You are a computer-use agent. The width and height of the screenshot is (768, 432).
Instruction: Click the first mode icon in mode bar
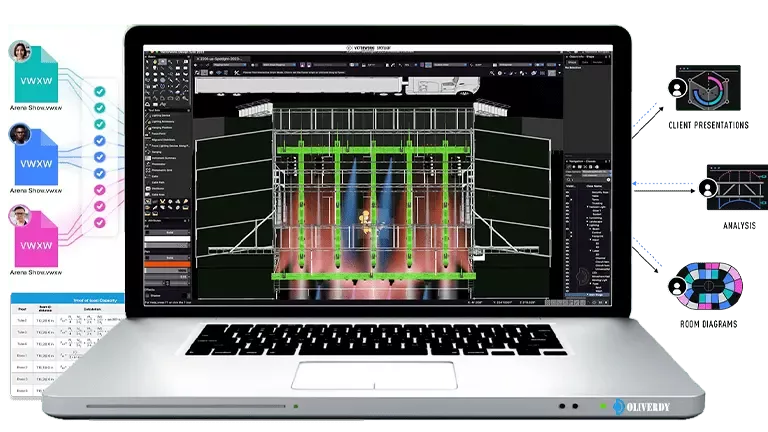197,72
